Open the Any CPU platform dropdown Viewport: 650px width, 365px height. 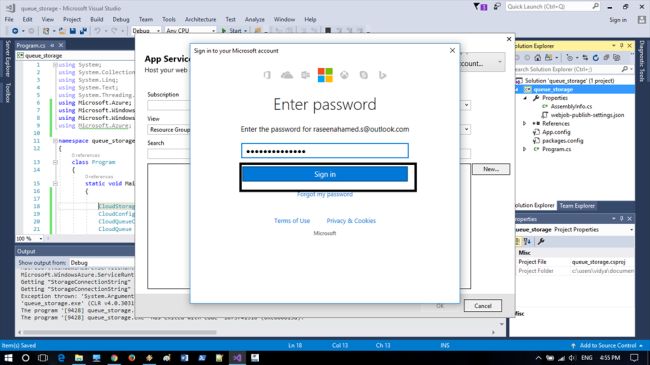pos(190,31)
